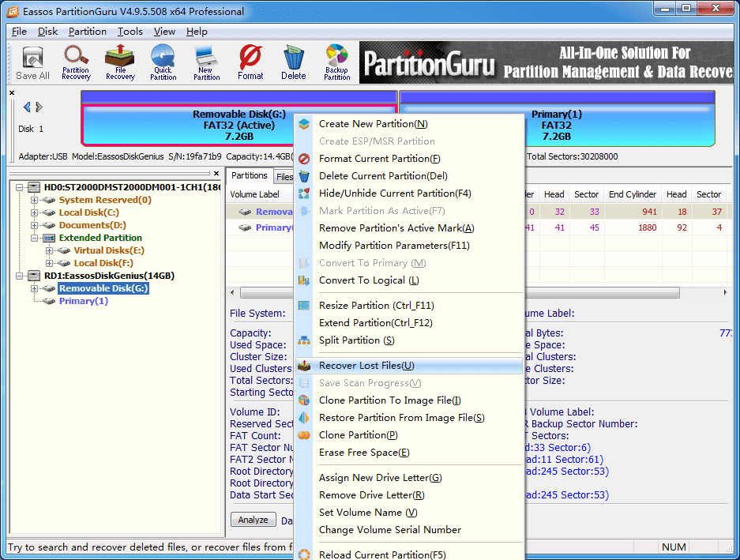Screen dimensions: 740x560
Task: Open the Disk menu
Action: pyautogui.click(x=47, y=32)
